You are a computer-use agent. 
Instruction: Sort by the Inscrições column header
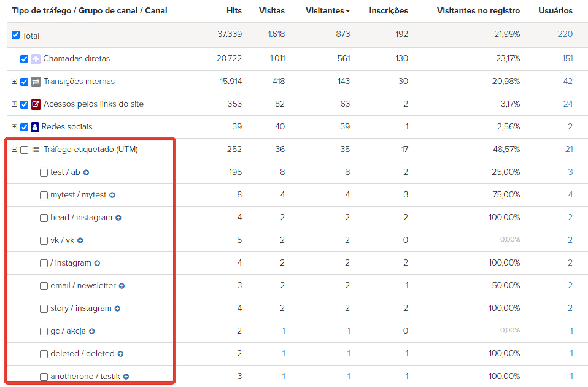388,10
